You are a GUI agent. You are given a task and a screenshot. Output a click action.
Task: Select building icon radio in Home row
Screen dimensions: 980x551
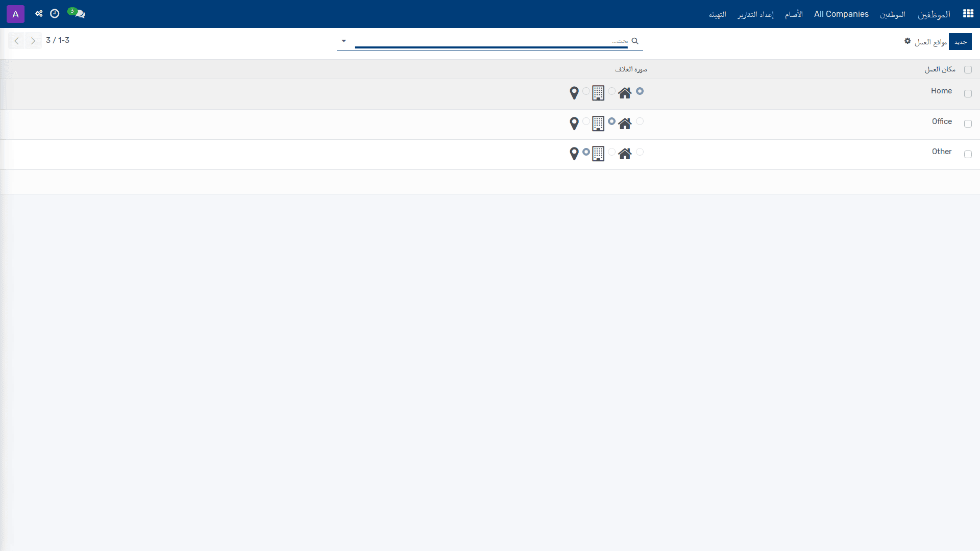point(611,91)
